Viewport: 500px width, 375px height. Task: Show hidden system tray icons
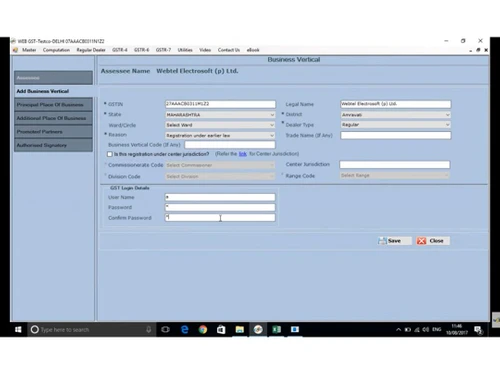pyautogui.click(x=398, y=330)
